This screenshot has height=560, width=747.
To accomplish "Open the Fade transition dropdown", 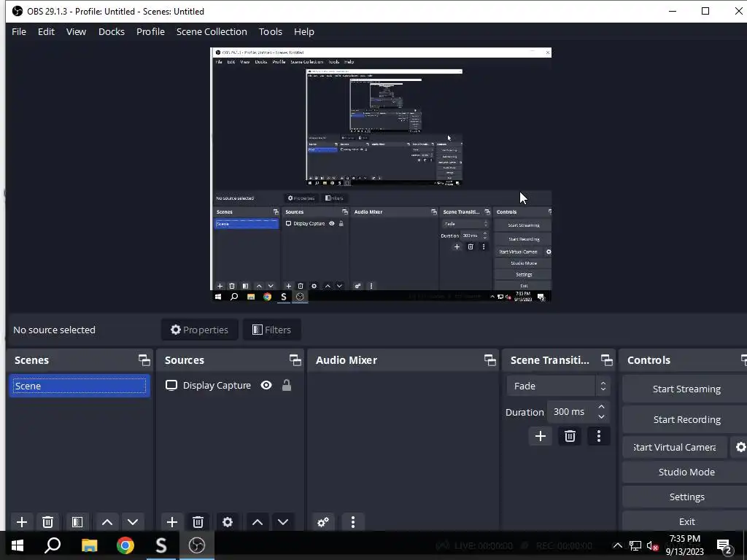I will pyautogui.click(x=558, y=386).
